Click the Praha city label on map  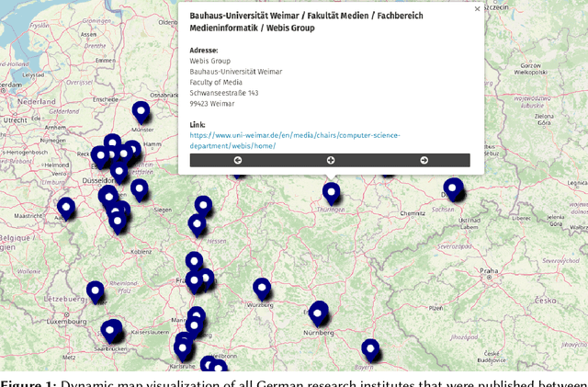click(489, 271)
